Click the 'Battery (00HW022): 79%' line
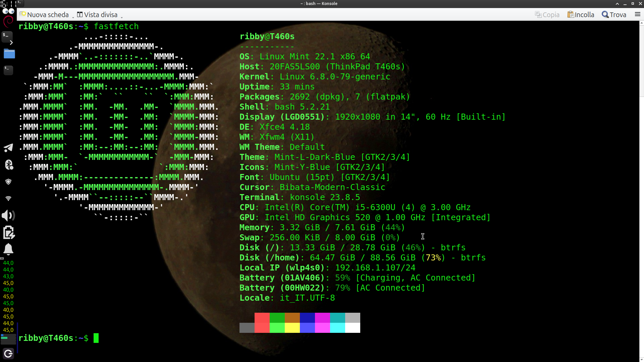Screen dimensions: 644x362 pos(332,288)
